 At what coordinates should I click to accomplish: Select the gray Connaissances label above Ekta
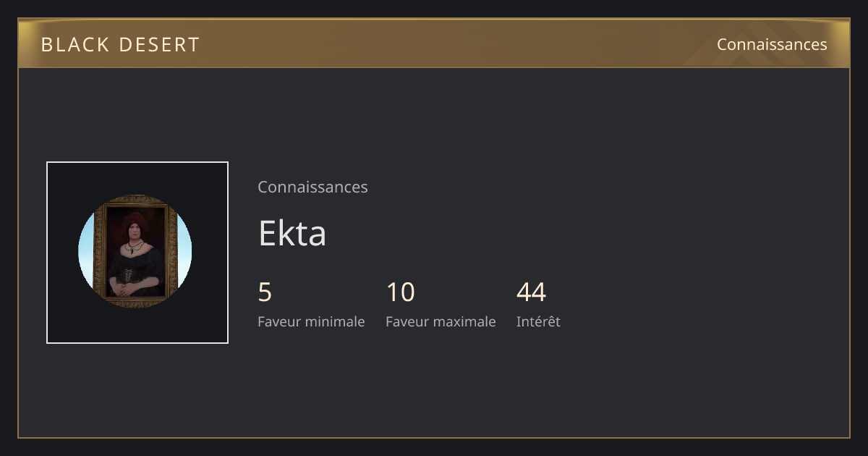click(x=312, y=187)
